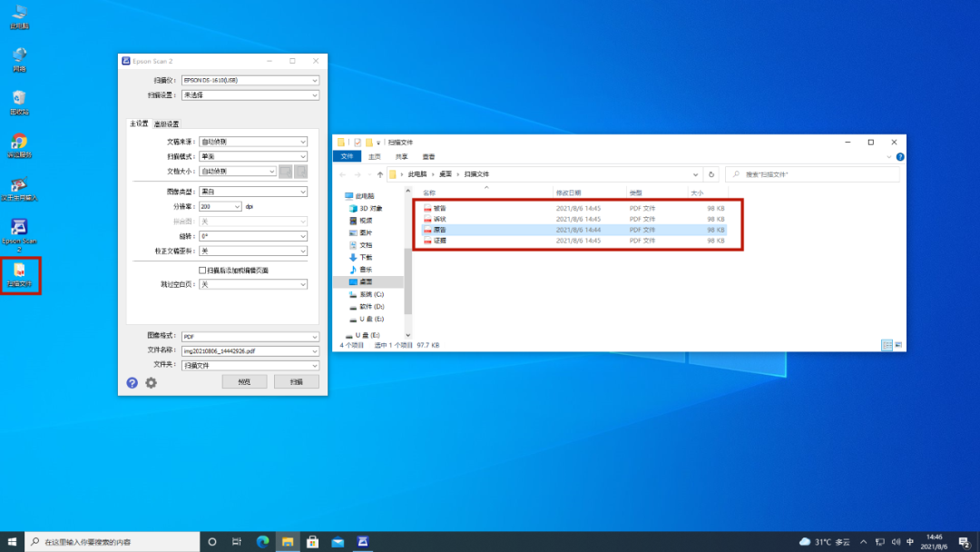
Task: Click Explorer forward arrow
Action: tap(358, 174)
